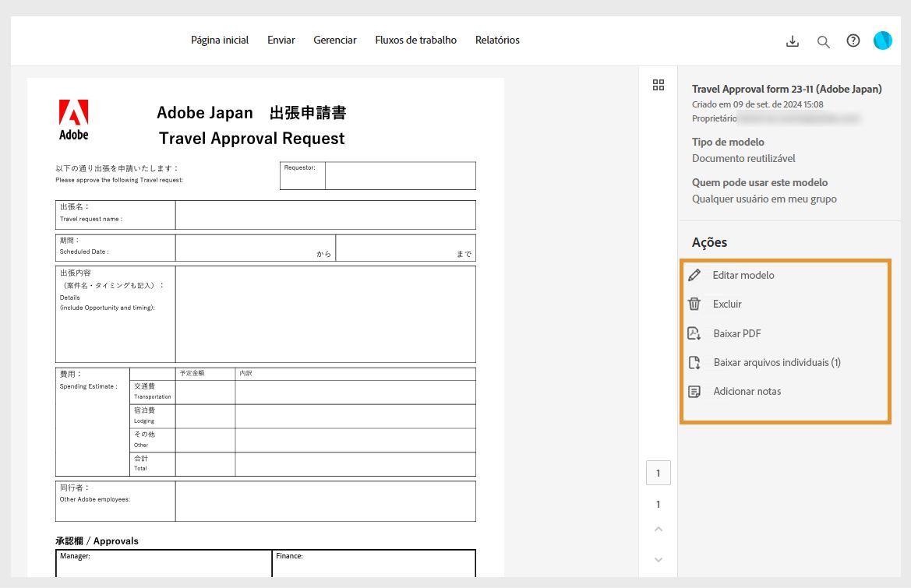The width and height of the screenshot is (911, 588).
Task: Click the Editar modelo action link
Action: pyautogui.click(x=743, y=275)
